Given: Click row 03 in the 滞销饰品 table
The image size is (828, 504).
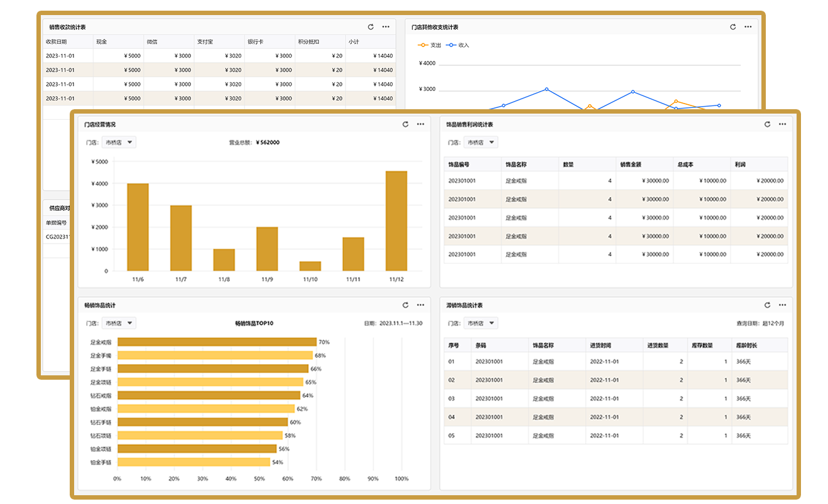Looking at the screenshot, I should pyautogui.click(x=616, y=399).
